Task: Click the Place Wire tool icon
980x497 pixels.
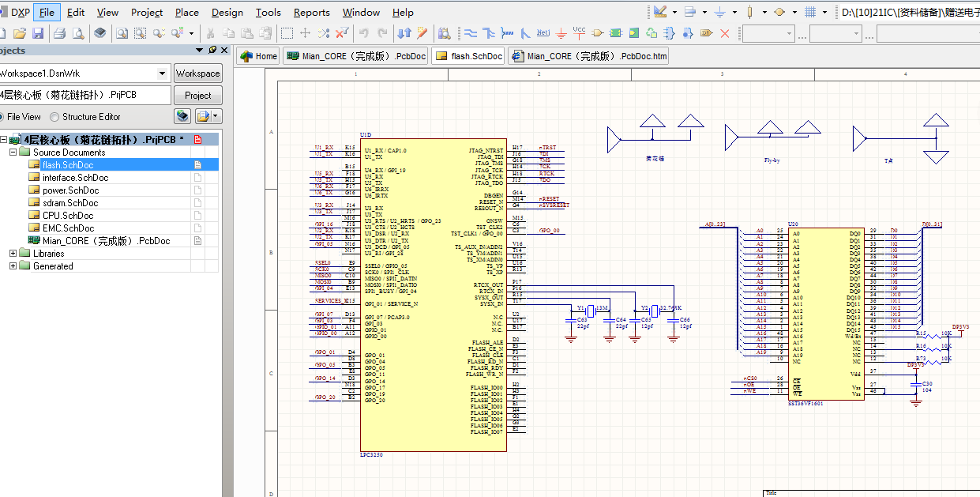Action: (471, 33)
